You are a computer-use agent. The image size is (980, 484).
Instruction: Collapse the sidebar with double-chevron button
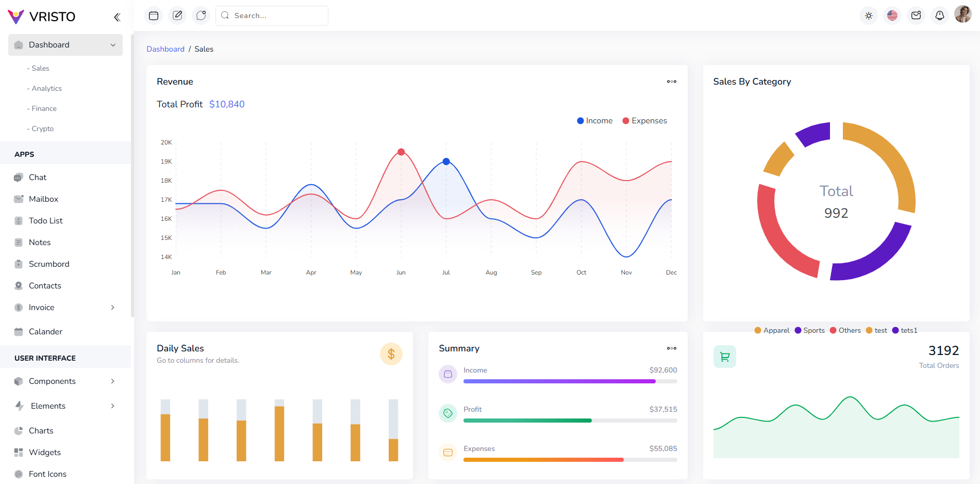(x=117, y=17)
